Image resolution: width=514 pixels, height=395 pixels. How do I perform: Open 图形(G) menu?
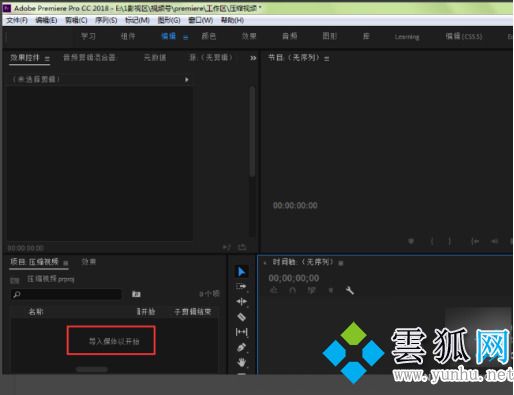coord(169,20)
